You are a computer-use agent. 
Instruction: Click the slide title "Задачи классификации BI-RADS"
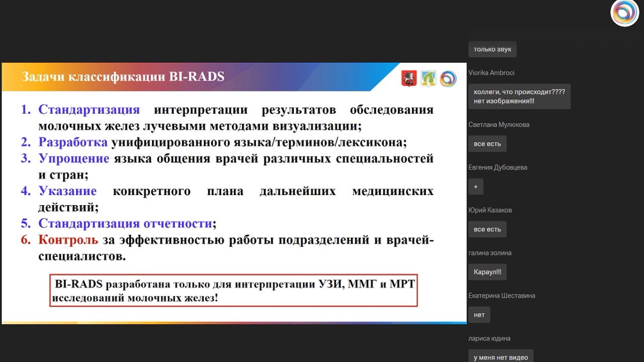click(123, 77)
